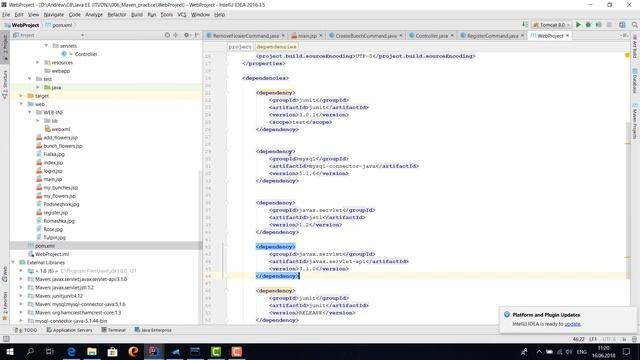The image size is (640, 360).
Task: Close the WebProject pom tab
Action: click(567, 36)
